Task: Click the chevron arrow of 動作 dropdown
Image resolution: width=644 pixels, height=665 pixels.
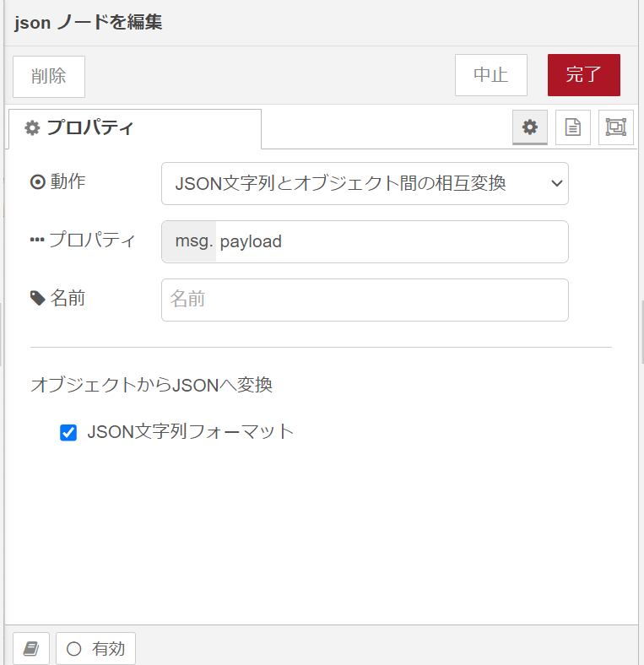Action: pyautogui.click(x=556, y=184)
